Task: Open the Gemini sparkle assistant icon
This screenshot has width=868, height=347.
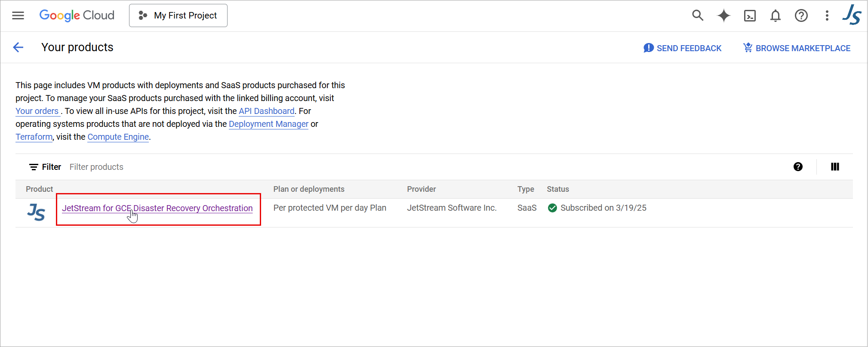Action: tap(724, 15)
